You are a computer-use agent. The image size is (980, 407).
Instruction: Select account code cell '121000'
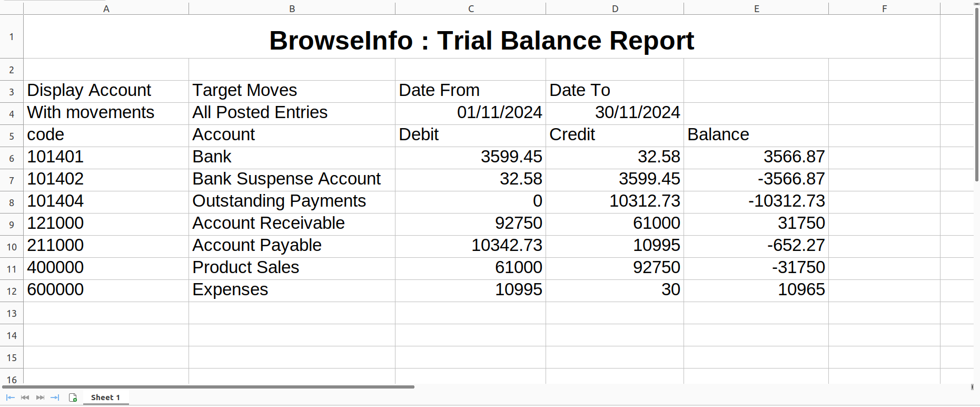(x=106, y=224)
